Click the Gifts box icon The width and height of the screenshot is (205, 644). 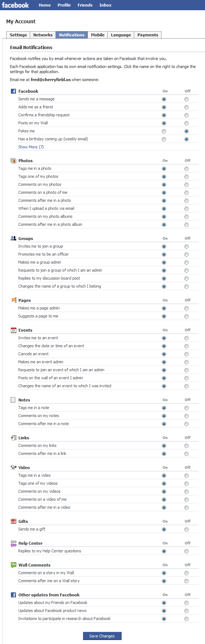pyautogui.click(x=13, y=521)
